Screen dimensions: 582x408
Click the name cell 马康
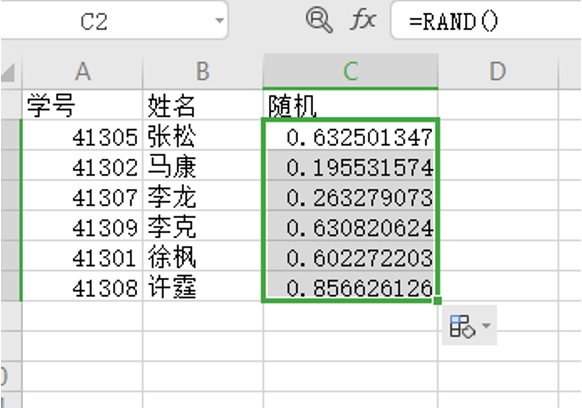point(203,166)
